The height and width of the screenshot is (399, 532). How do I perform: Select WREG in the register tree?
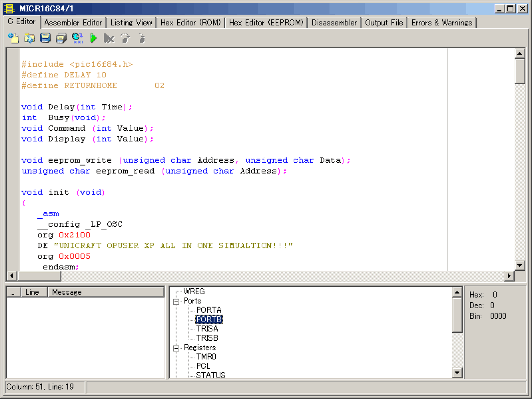(194, 291)
